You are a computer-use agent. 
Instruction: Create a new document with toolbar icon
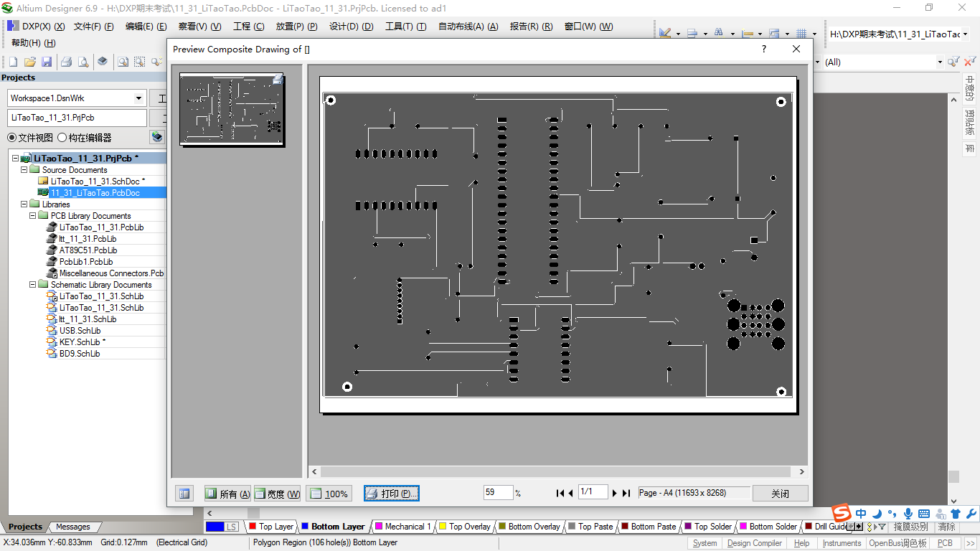(13, 62)
